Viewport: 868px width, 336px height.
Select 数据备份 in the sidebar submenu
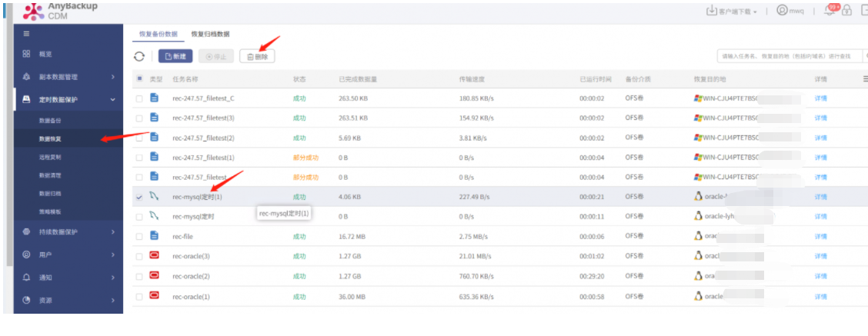[50, 120]
